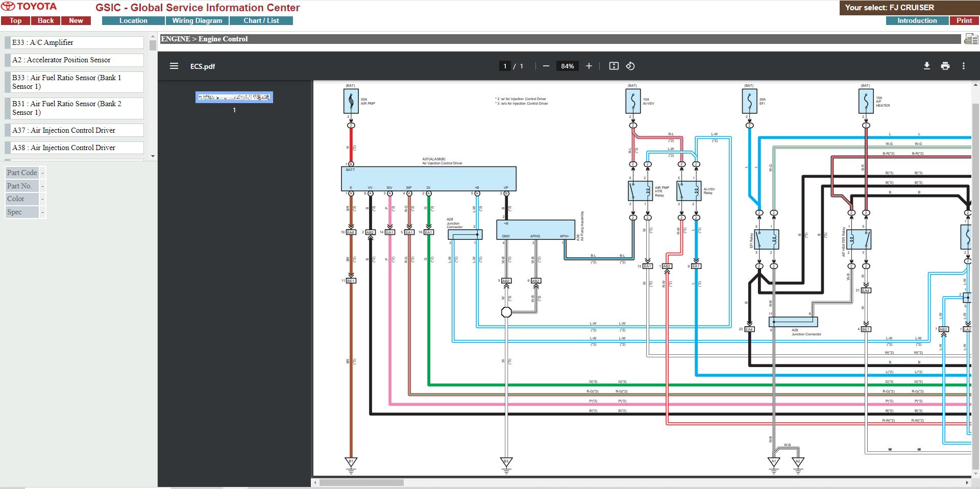Viewport: 980px width, 489px height.
Task: Click the 84% zoom level field
Action: point(568,66)
